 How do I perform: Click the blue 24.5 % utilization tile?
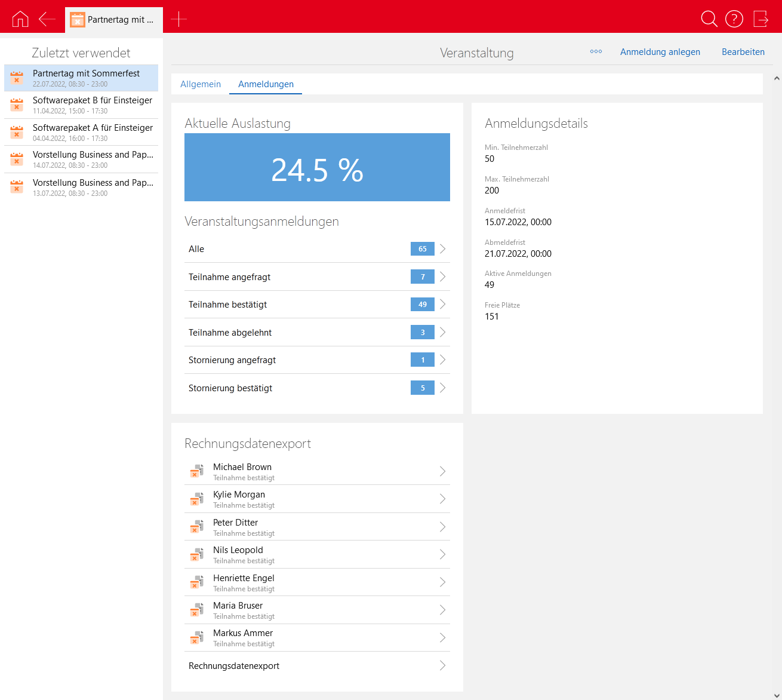pyautogui.click(x=317, y=168)
